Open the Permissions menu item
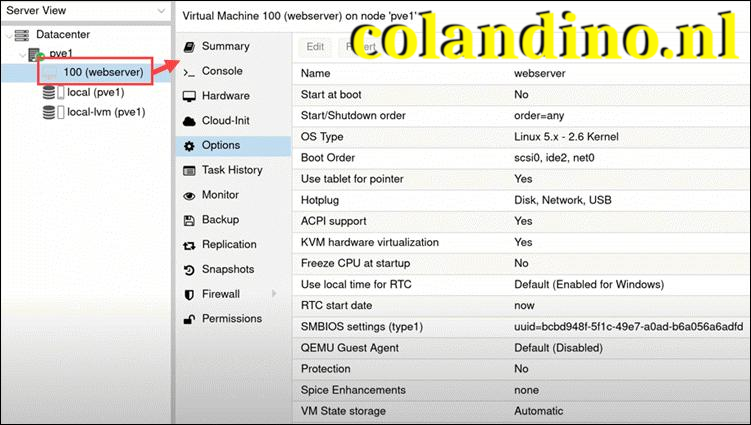The height and width of the screenshot is (425, 751). (233, 319)
